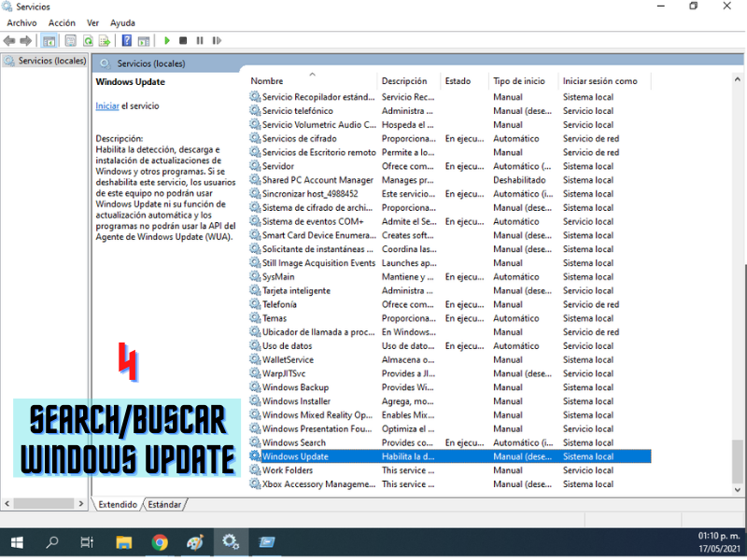Open the Ayuda menu
747x560 pixels.
click(122, 22)
